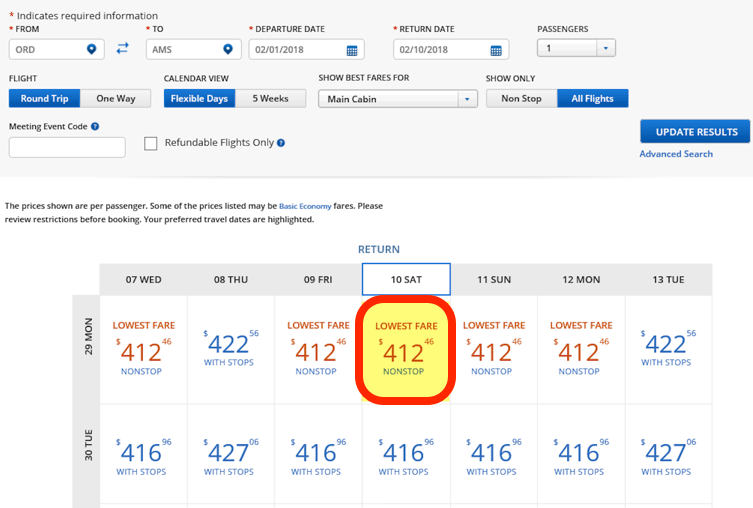
Task: Choose $412 nonstop fare for 29 MON / 12 MON
Action: coord(582,350)
